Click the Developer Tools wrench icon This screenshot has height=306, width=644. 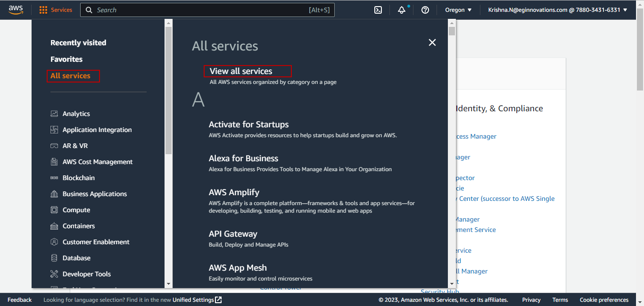[54, 274]
